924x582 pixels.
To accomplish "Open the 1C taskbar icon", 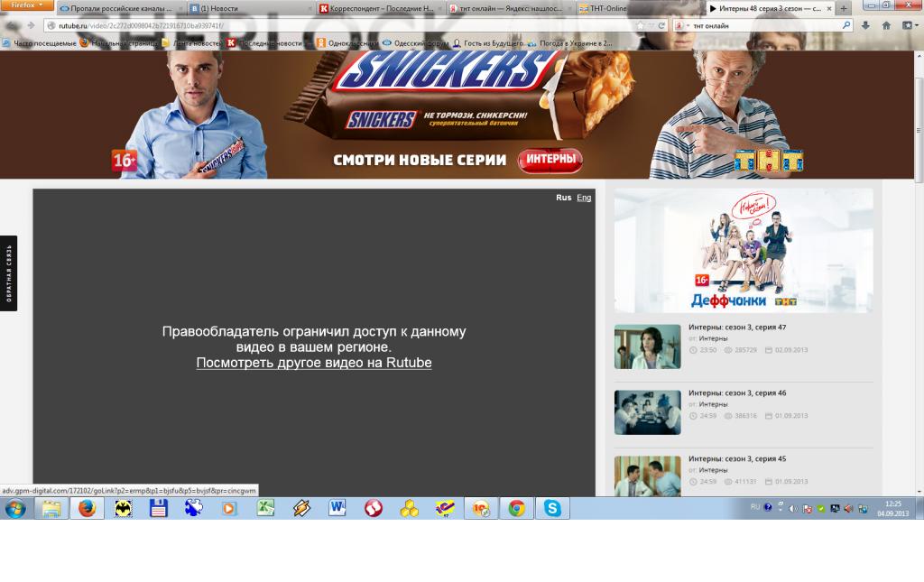I will tap(481, 508).
